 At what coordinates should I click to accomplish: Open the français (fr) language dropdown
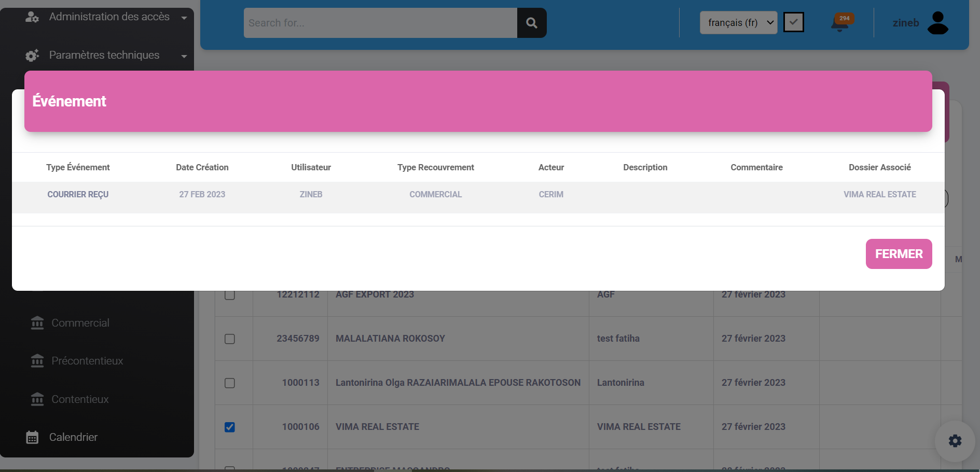[x=738, y=23]
